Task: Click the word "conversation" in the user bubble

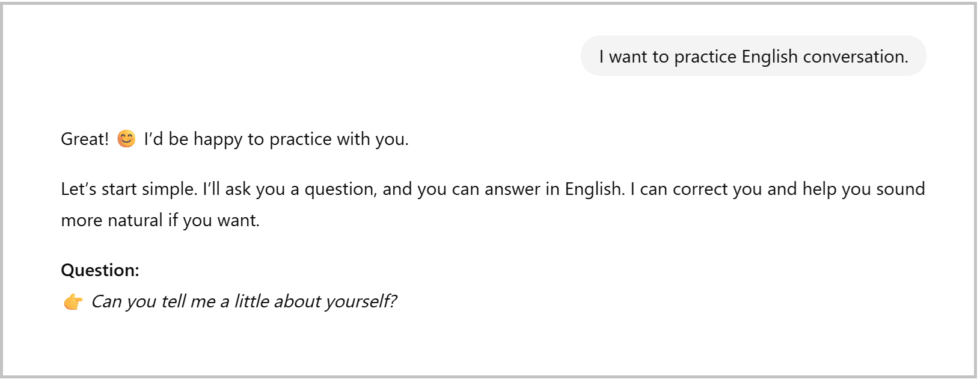Action: click(x=855, y=57)
